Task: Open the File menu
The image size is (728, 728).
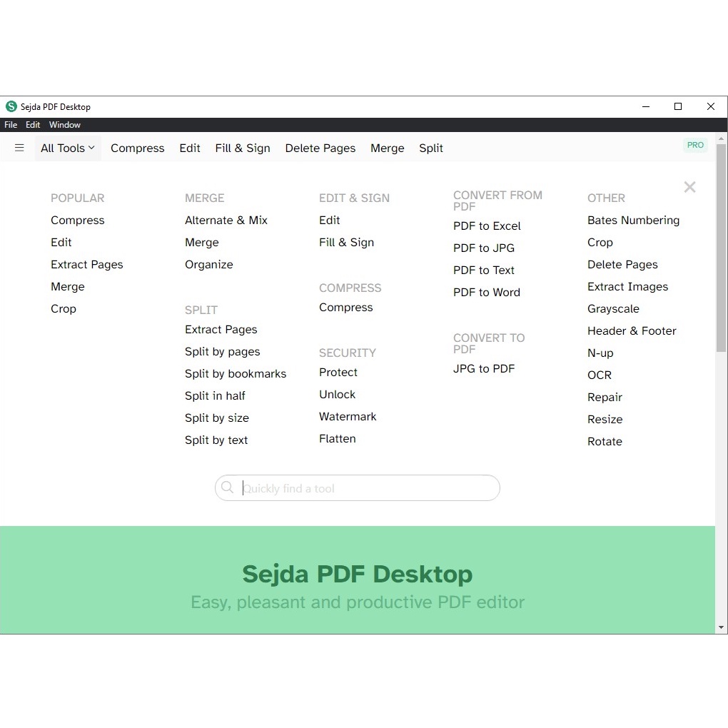Action: click(11, 124)
